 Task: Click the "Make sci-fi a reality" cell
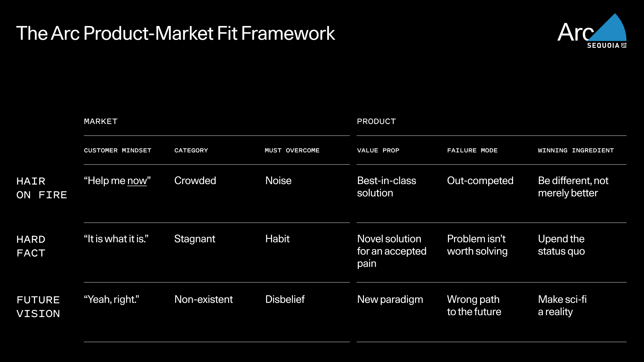[x=562, y=305]
